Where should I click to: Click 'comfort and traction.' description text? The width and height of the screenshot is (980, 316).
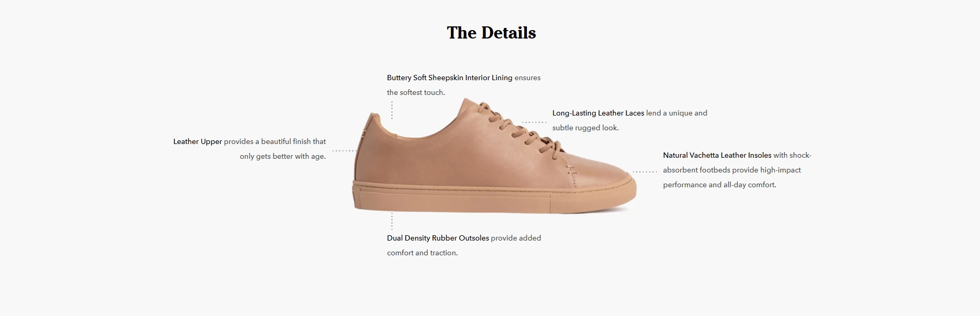422,253
